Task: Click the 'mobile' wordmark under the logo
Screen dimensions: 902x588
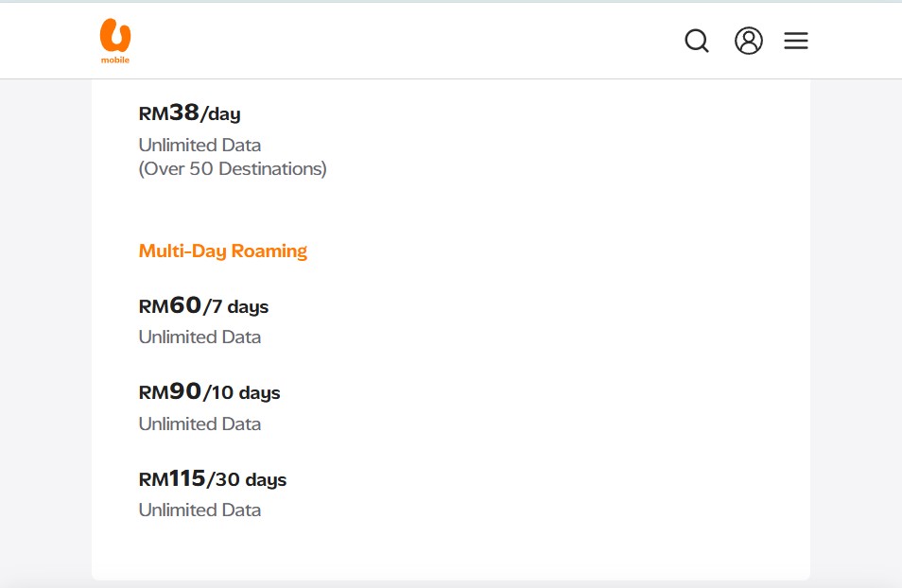Action: [x=115, y=60]
